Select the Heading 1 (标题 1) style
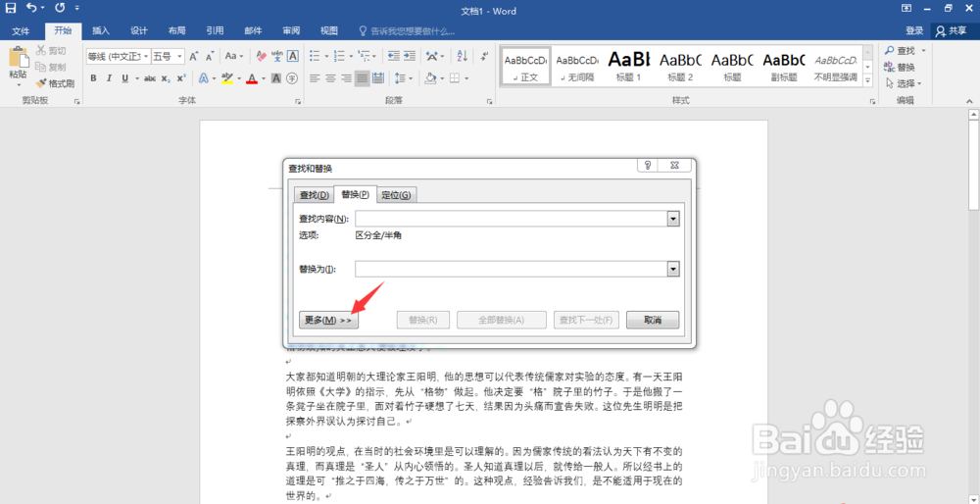This screenshot has width=980, height=504. (x=628, y=67)
